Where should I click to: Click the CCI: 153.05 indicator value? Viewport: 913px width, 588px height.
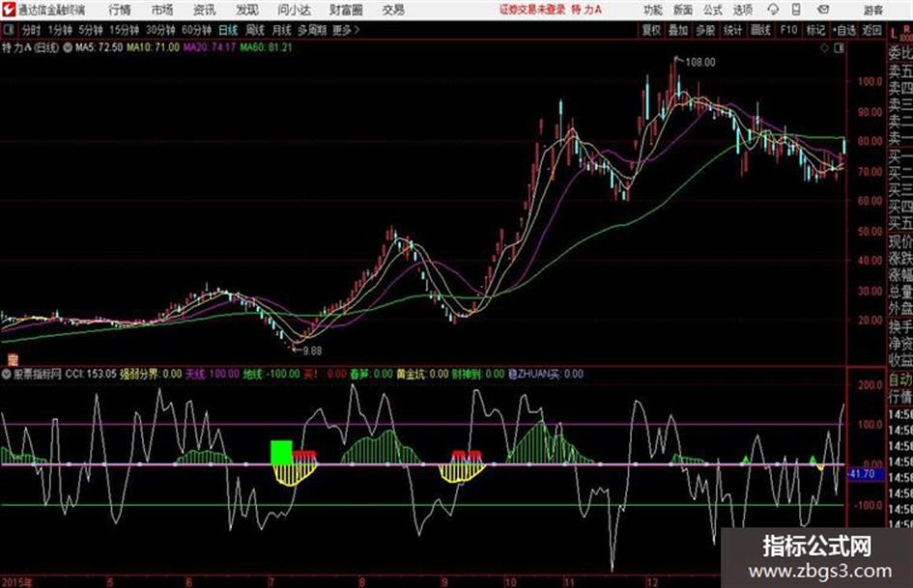coord(90,374)
